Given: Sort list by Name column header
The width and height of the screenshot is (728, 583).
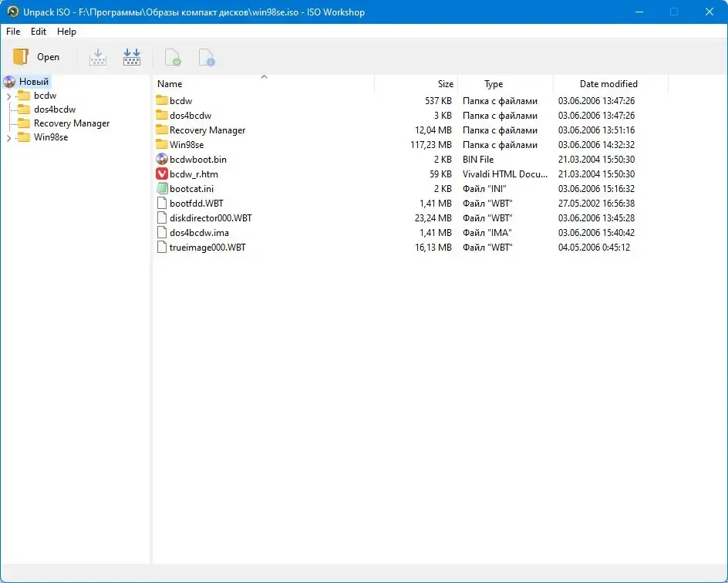Looking at the screenshot, I should [263, 83].
